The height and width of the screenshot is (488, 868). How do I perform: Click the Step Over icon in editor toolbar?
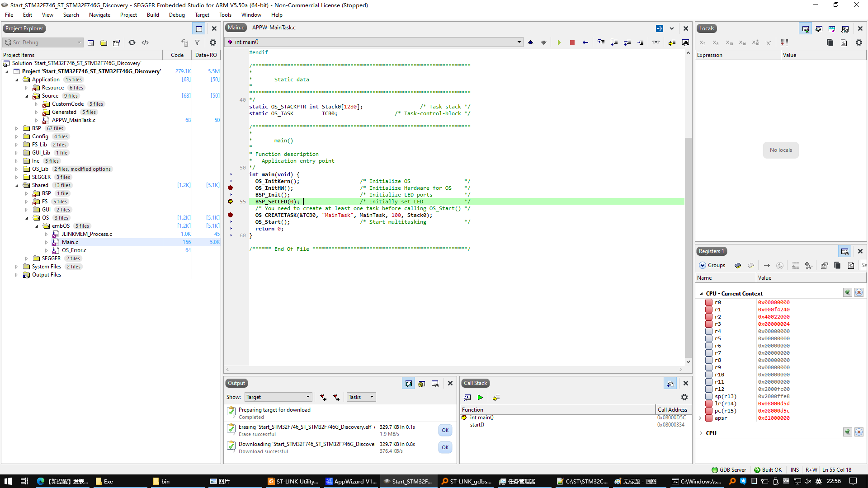[614, 42]
